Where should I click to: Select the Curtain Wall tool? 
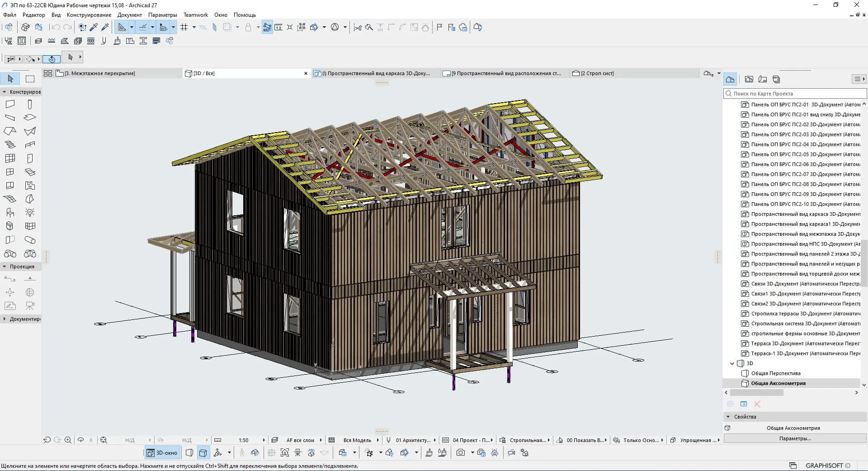pos(10,158)
